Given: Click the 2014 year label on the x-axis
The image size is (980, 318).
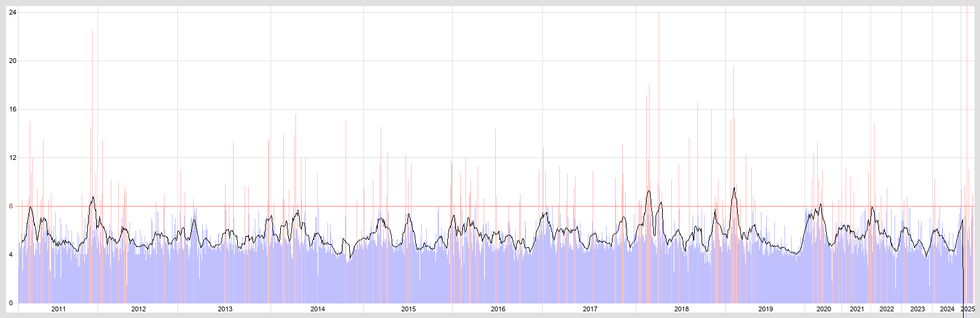Looking at the screenshot, I should [x=318, y=309].
